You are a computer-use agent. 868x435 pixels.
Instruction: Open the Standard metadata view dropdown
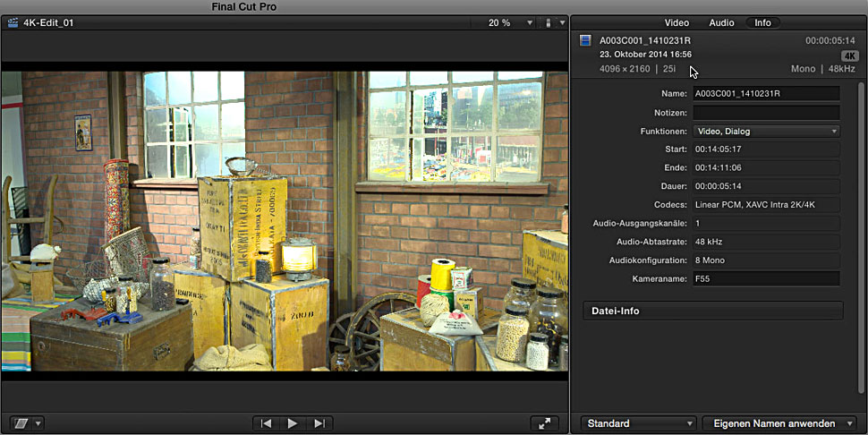(x=638, y=423)
